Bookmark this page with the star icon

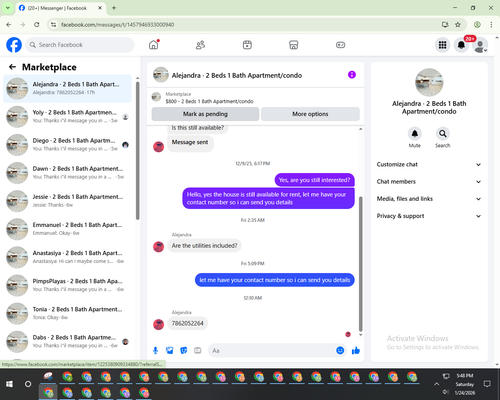(x=458, y=24)
